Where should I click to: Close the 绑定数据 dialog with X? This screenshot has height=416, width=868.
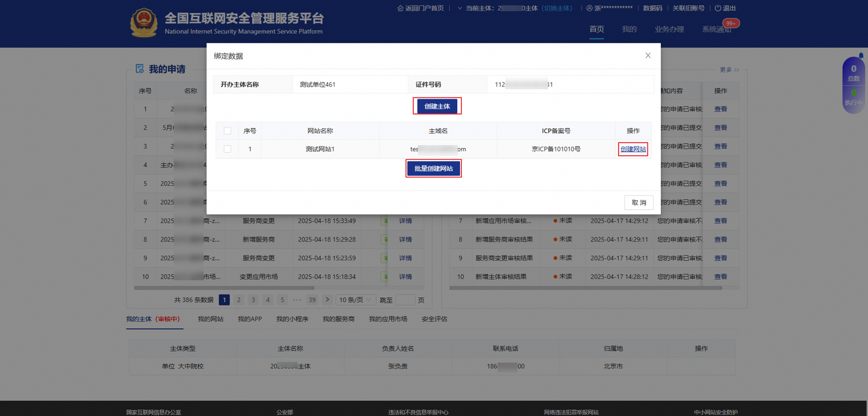[x=648, y=55]
